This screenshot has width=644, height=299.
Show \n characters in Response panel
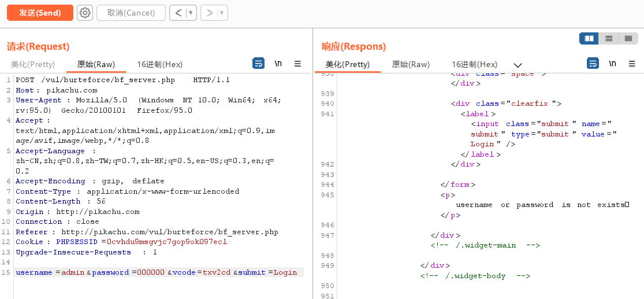pyautogui.click(x=613, y=64)
